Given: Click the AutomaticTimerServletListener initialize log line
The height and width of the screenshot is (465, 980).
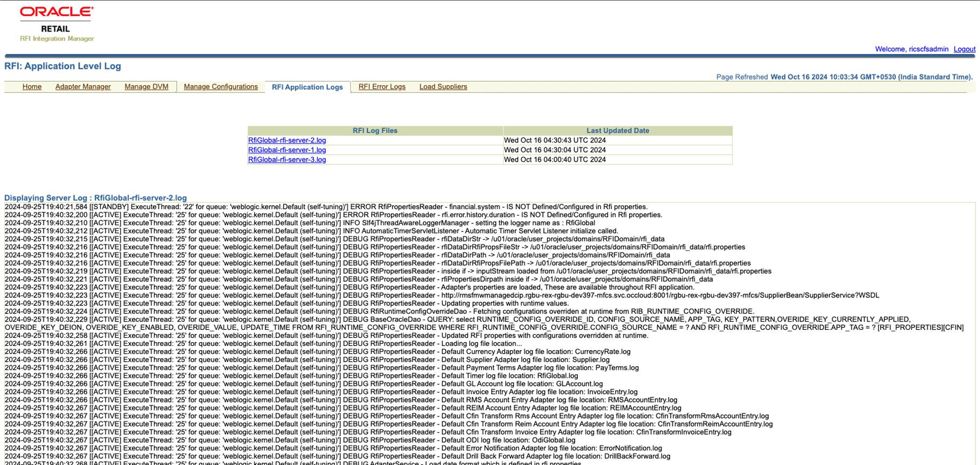Looking at the screenshot, I should coord(311,231).
